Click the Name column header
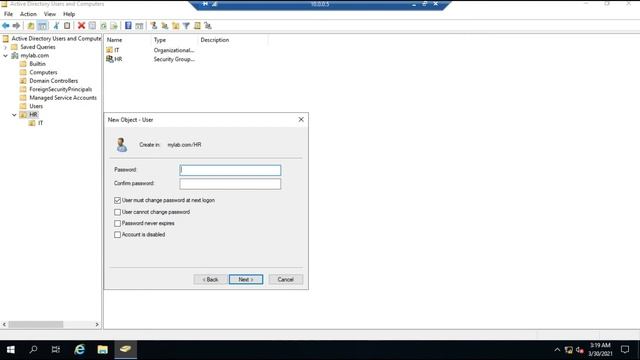This screenshot has height=360, width=640. pos(128,40)
